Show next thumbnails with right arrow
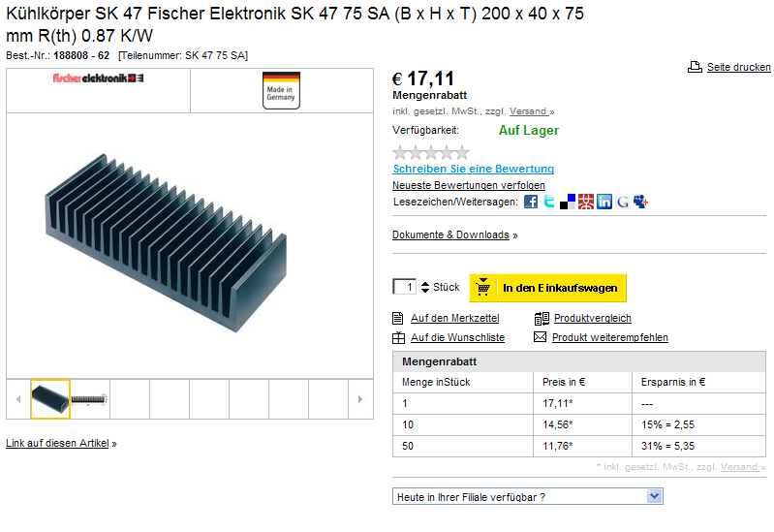 [x=360, y=399]
